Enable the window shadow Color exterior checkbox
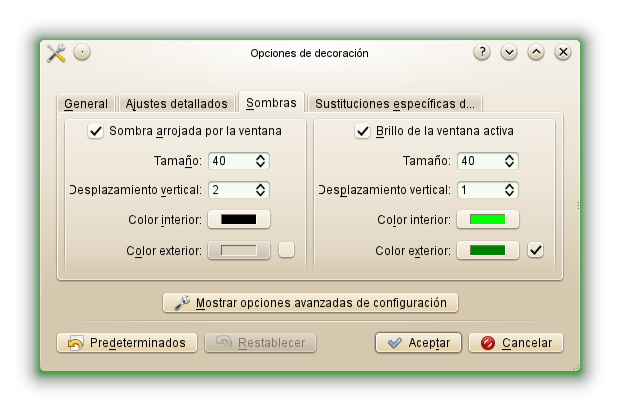 pyautogui.click(x=287, y=250)
